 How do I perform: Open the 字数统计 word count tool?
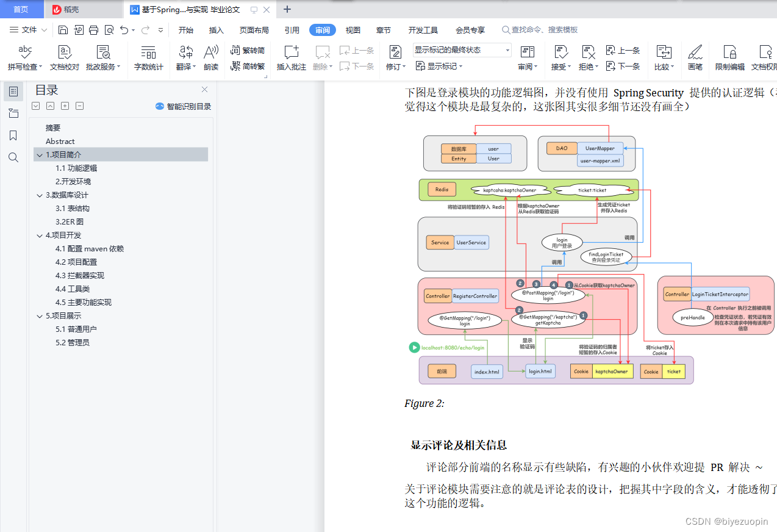[x=148, y=58]
